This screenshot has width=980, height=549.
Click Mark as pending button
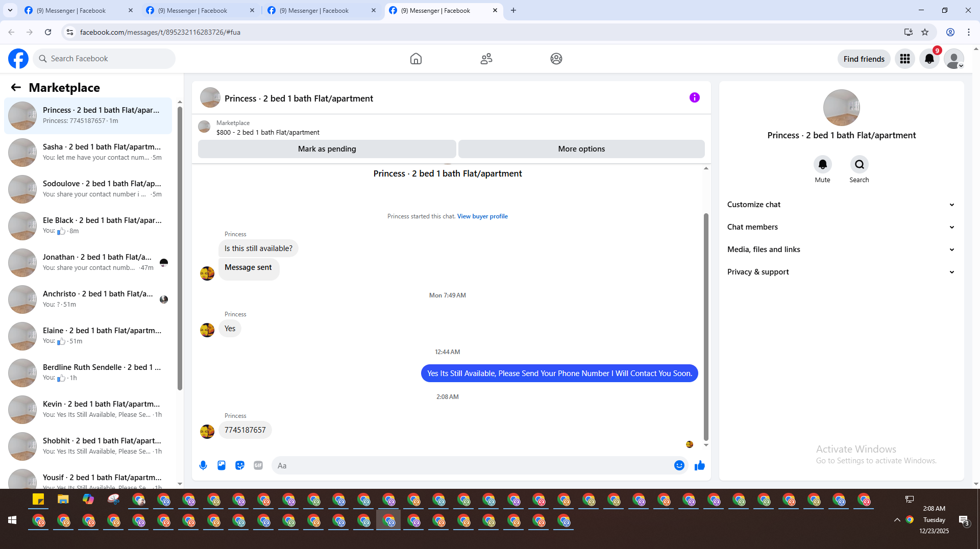[x=327, y=149]
